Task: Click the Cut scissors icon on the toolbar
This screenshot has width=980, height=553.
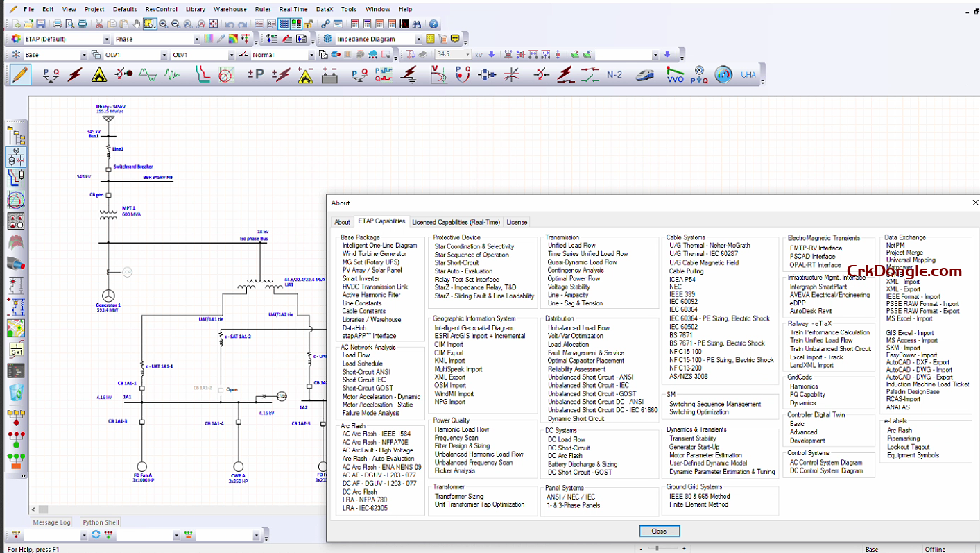Action: 100,24
